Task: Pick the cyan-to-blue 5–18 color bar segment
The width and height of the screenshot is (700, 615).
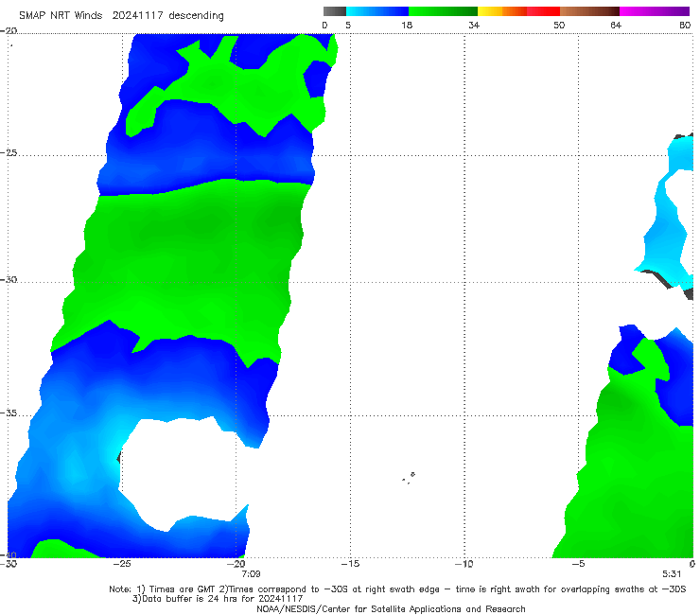Action: 377,11
